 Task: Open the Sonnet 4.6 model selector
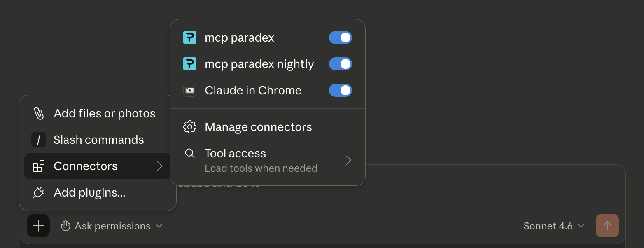[x=554, y=226]
